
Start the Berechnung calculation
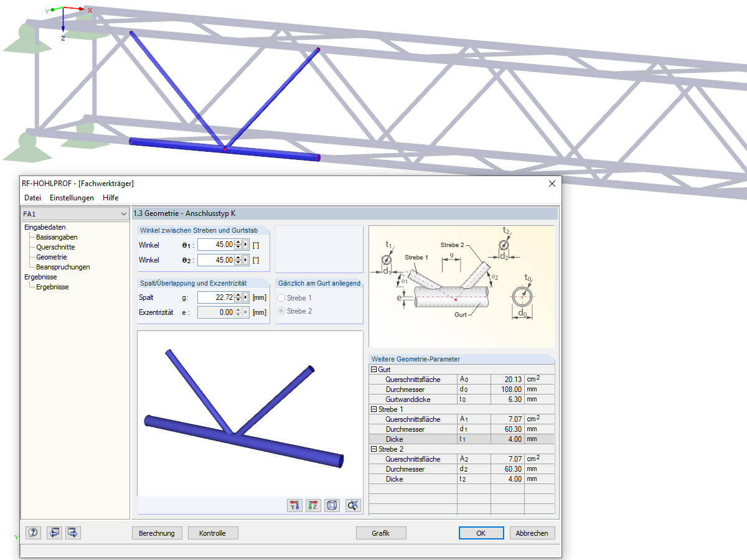coord(156,533)
